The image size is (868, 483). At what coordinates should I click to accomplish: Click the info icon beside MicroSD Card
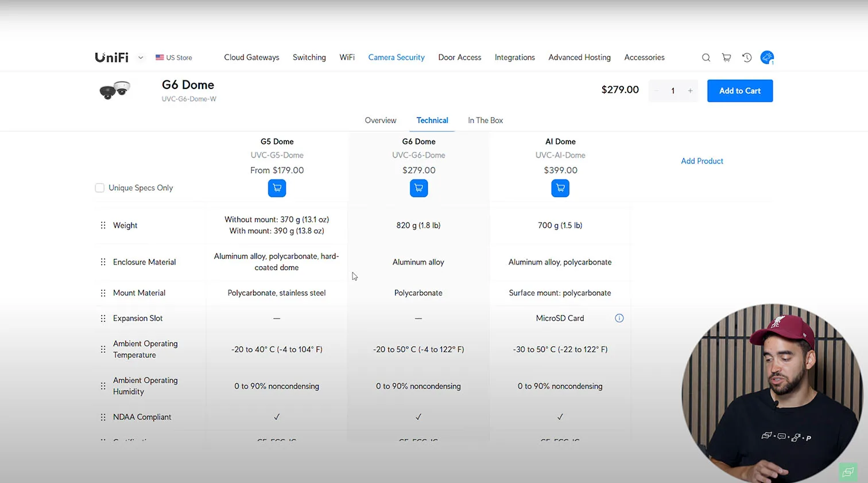(619, 318)
